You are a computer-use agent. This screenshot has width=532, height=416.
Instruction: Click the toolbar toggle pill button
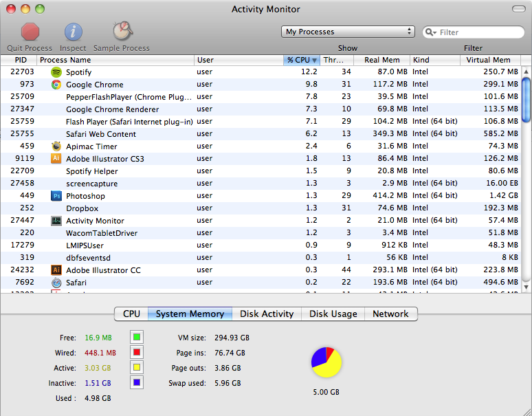coord(518,9)
